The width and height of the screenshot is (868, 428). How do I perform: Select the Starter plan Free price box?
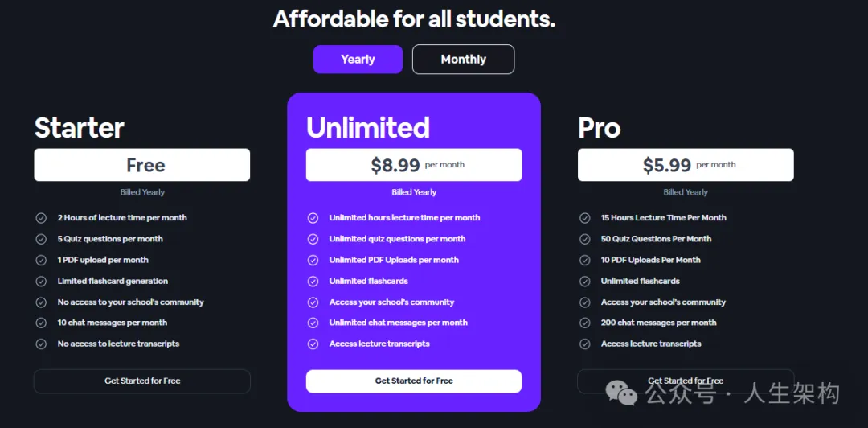click(142, 165)
